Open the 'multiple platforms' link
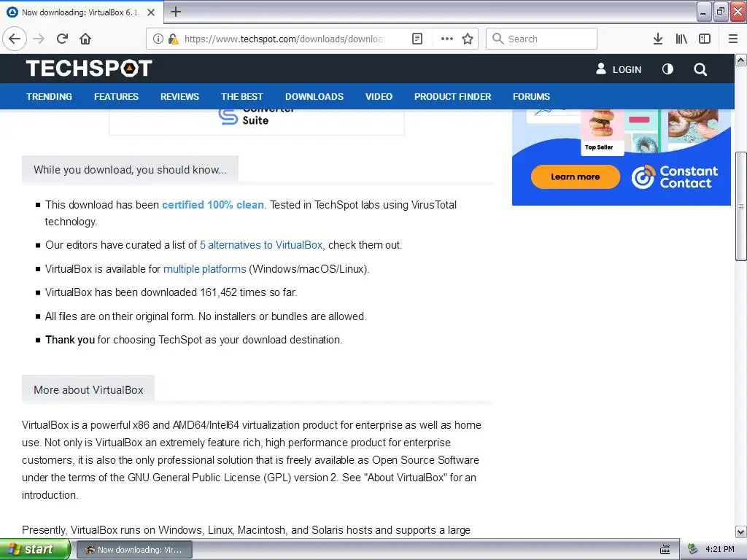This screenshot has width=747, height=560. [205, 269]
